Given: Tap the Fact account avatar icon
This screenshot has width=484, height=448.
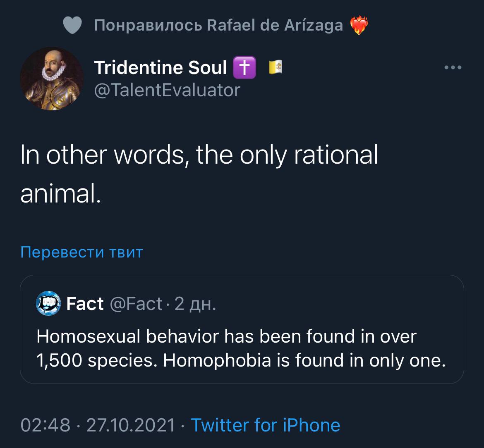Looking at the screenshot, I should (x=49, y=303).
